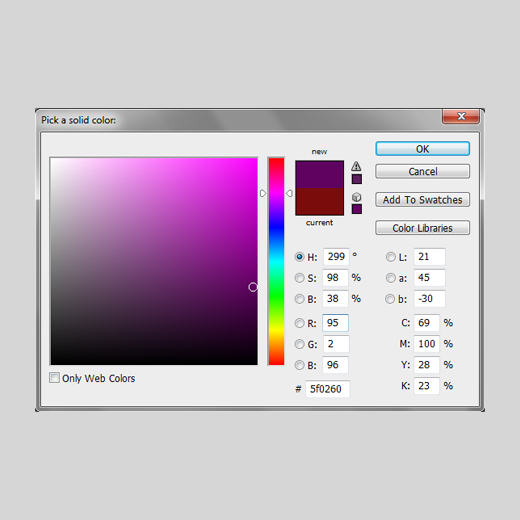Click the blue field showing 96

point(335,365)
